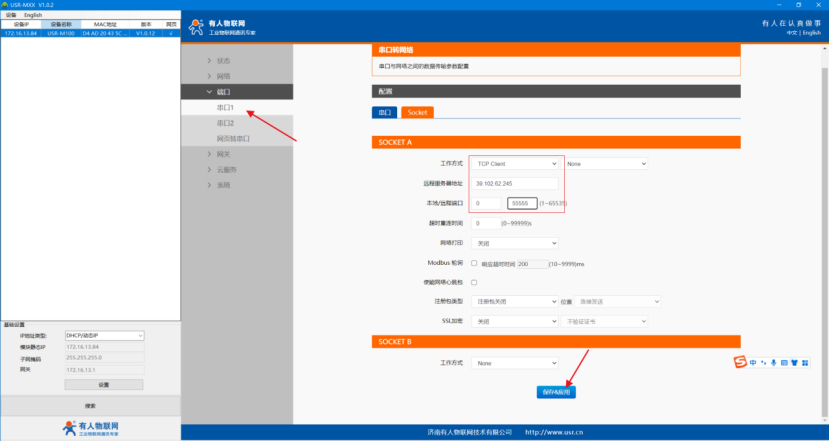The image size is (829, 442).
Task: Expand the 状态 sidebar section
Action: (x=223, y=60)
